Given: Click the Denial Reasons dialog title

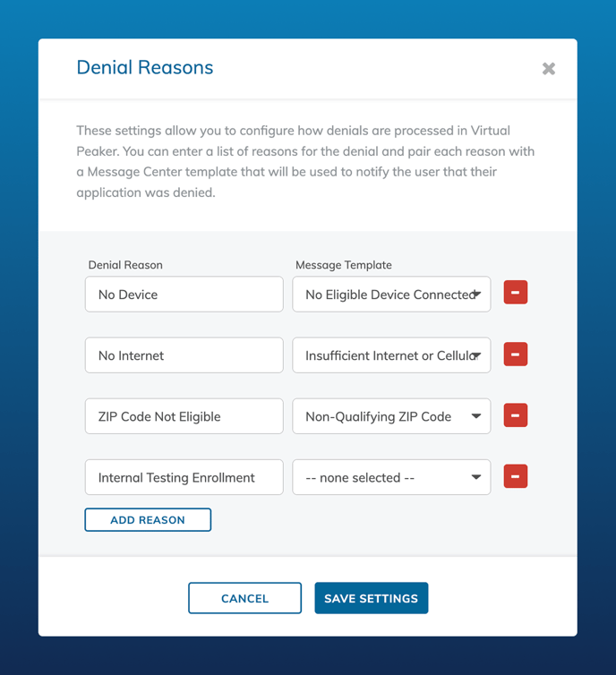Looking at the screenshot, I should click(x=145, y=67).
